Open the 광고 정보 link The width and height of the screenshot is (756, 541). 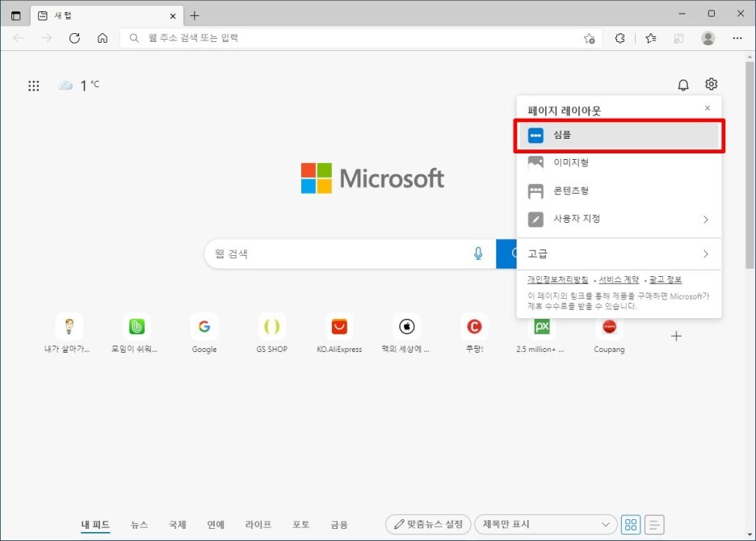coord(666,279)
